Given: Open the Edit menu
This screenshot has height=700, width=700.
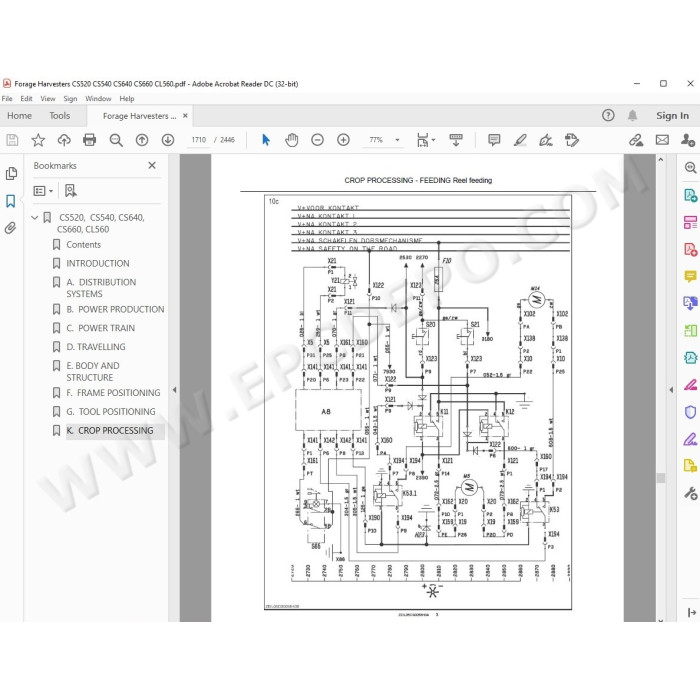Looking at the screenshot, I should click(x=26, y=99).
